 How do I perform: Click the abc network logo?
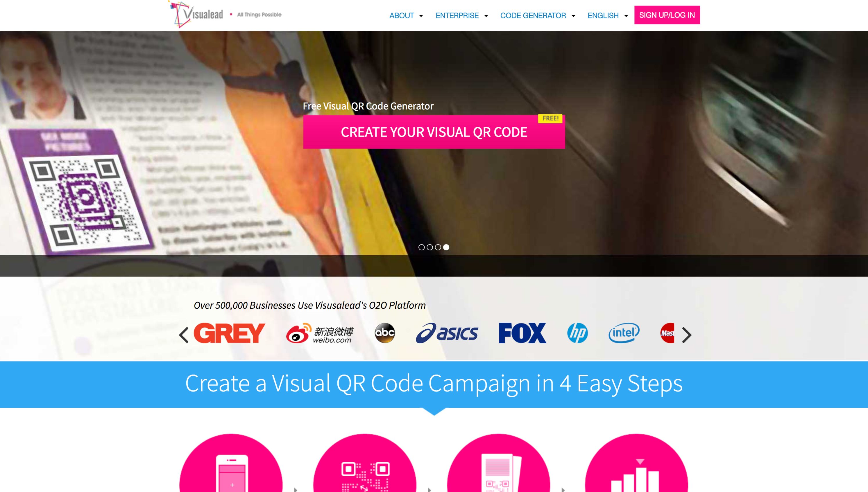pyautogui.click(x=385, y=333)
